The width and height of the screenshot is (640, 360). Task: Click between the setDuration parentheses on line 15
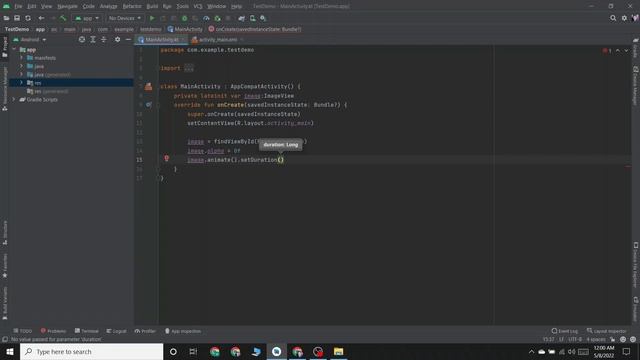point(280,160)
